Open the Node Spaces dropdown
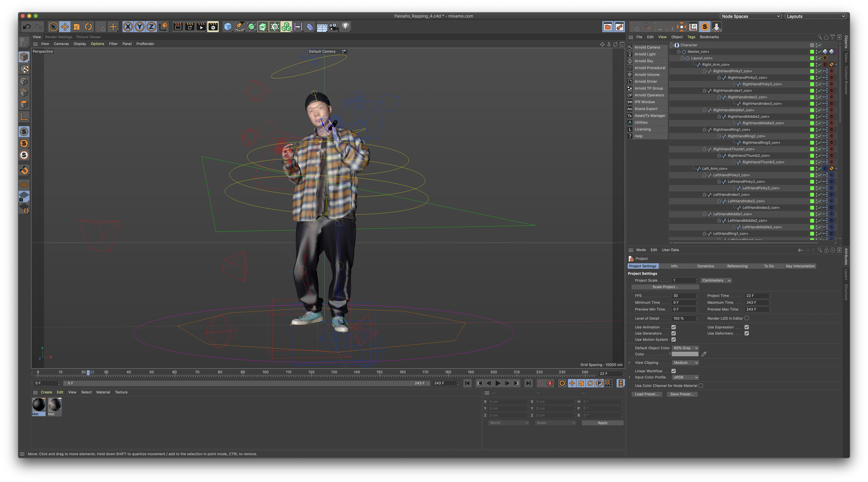Viewport: 868px width, 482px height. point(750,16)
